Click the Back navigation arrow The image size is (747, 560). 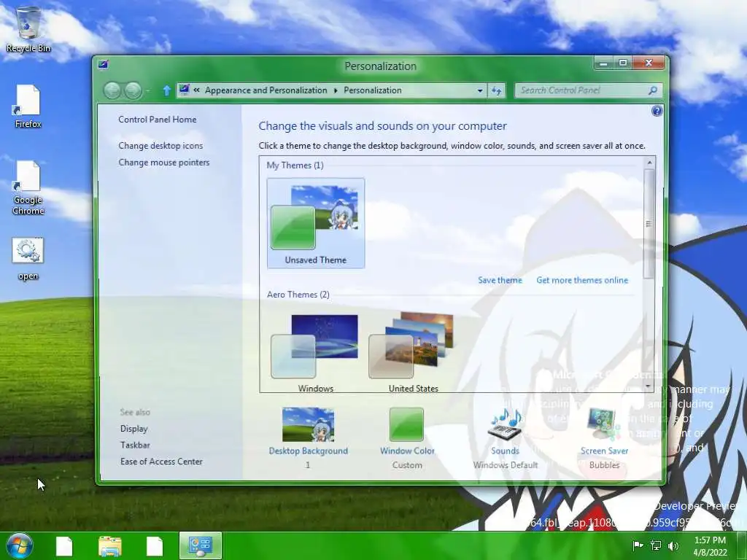tap(112, 90)
